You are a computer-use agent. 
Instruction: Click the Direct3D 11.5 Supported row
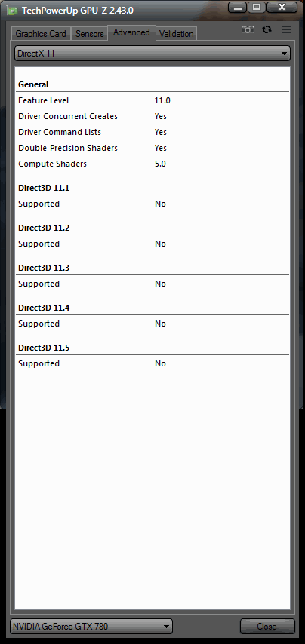point(152,364)
